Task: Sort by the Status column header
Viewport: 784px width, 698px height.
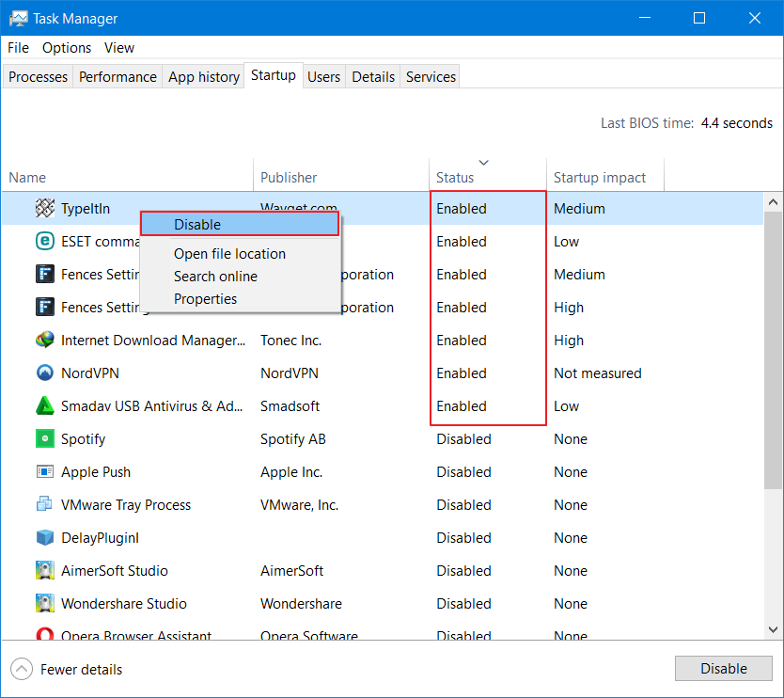Action: click(x=488, y=177)
